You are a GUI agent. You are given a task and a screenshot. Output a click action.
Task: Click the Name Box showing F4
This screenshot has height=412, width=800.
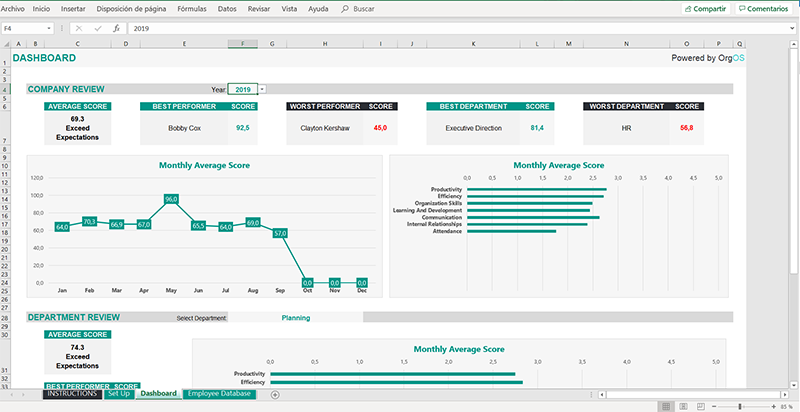pyautogui.click(x=24, y=29)
